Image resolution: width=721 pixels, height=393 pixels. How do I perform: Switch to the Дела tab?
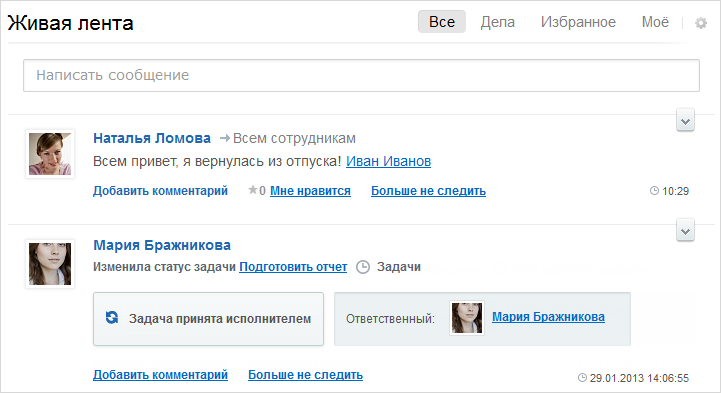pyautogui.click(x=498, y=22)
